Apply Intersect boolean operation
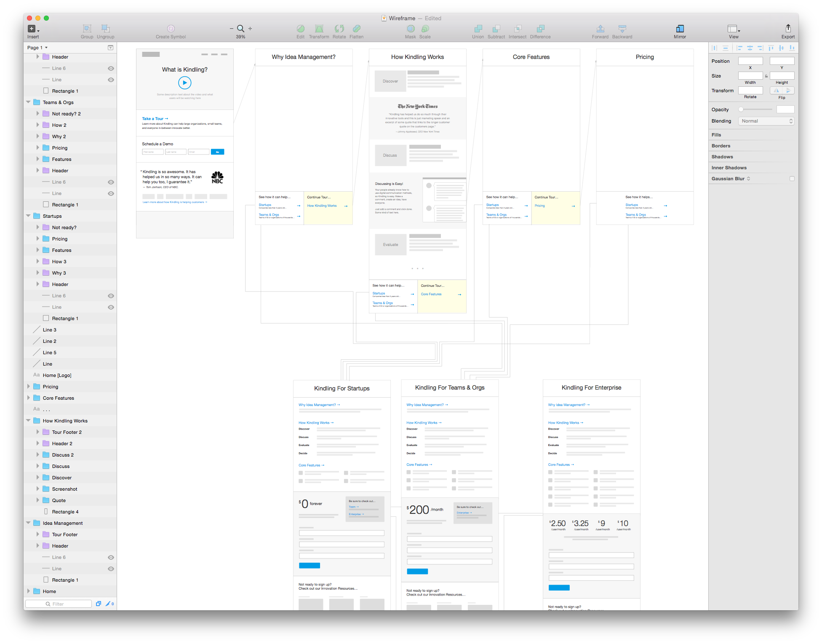Image resolution: width=822 pixels, height=644 pixels. (x=518, y=28)
